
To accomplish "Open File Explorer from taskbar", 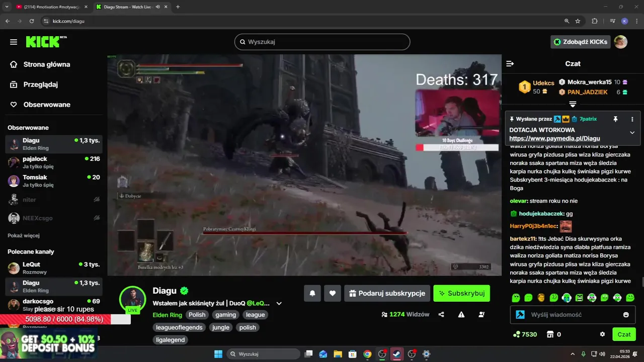I will tap(338, 354).
